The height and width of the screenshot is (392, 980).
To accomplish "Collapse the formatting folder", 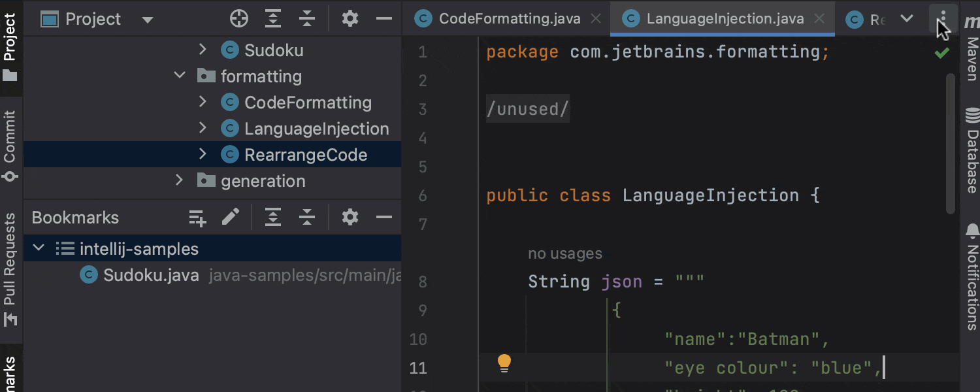I will pos(180,76).
